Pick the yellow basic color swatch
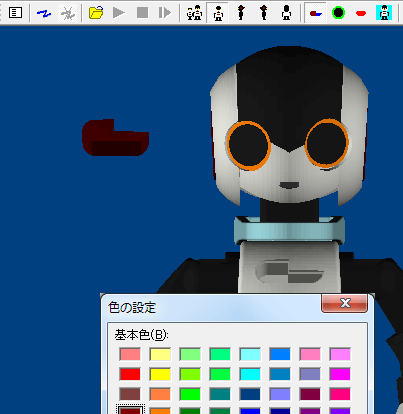 [x=160, y=374]
